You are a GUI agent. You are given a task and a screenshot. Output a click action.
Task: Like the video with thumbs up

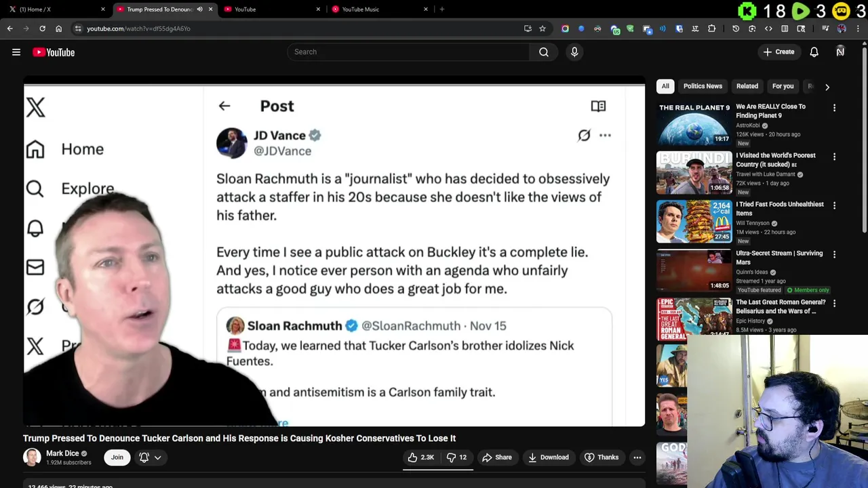tap(420, 457)
